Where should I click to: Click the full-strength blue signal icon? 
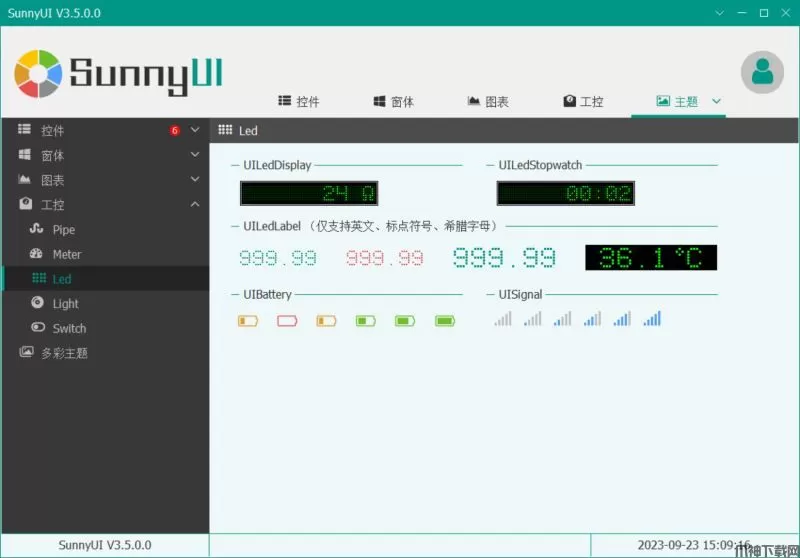(x=652, y=319)
